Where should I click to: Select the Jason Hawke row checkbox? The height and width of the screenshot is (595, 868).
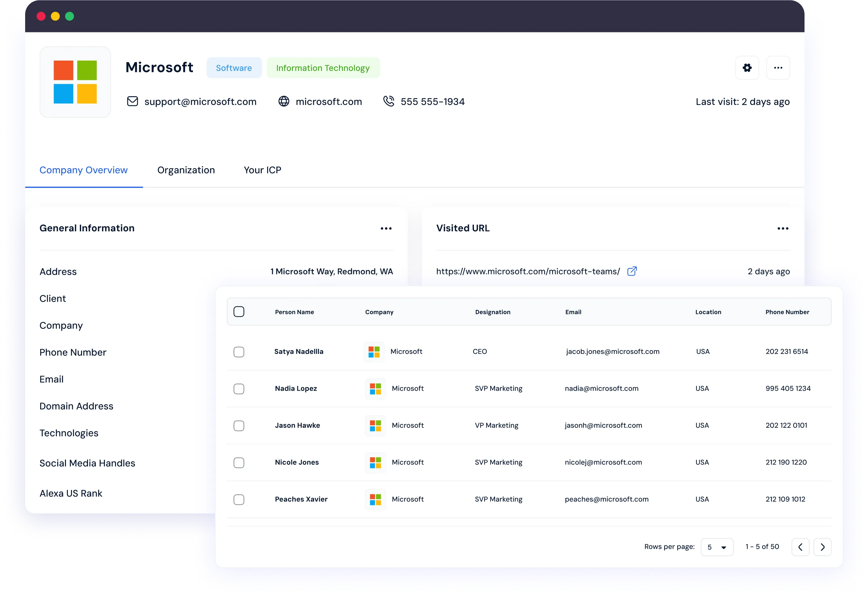pos(239,426)
